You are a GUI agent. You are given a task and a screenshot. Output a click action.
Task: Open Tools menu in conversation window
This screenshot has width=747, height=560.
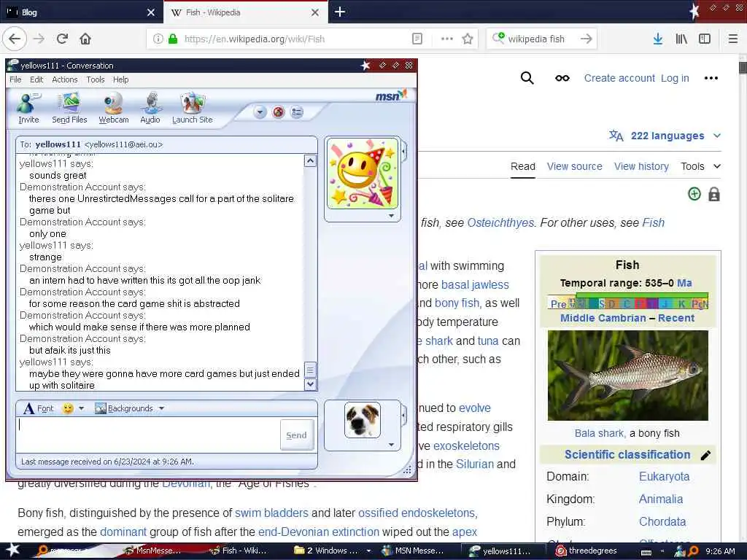click(96, 79)
